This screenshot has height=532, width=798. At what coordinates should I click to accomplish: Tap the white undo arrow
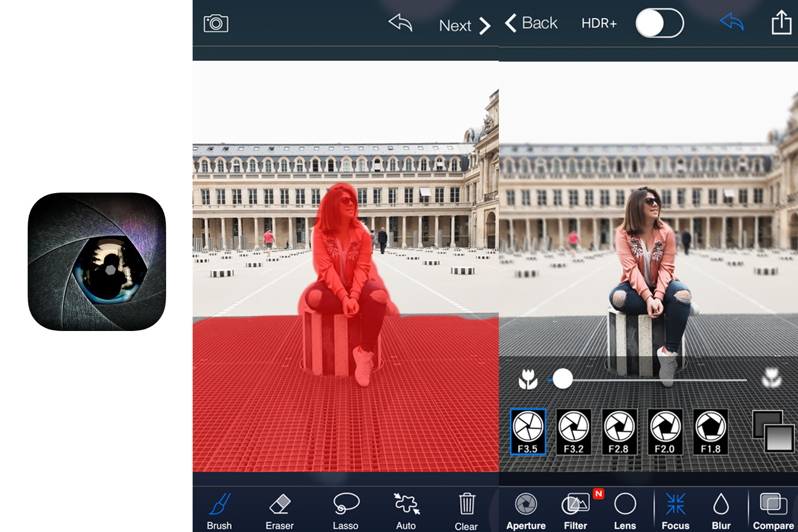pyautogui.click(x=400, y=23)
